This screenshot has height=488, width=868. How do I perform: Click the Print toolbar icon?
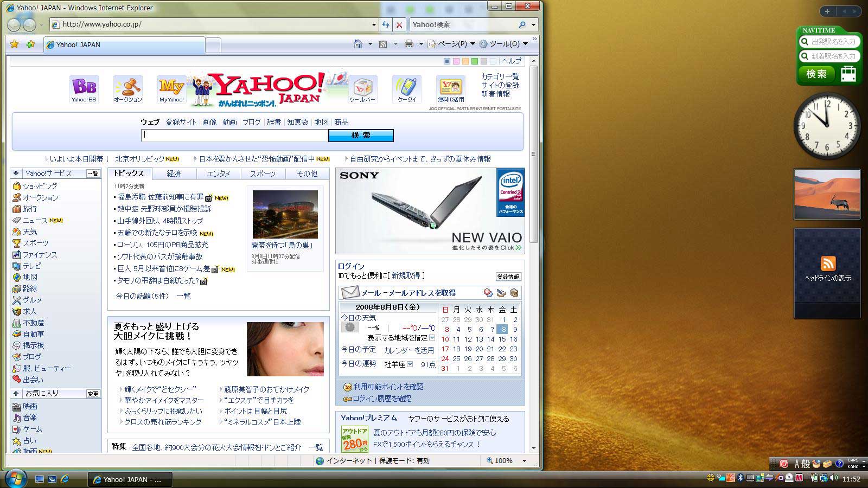pos(409,44)
